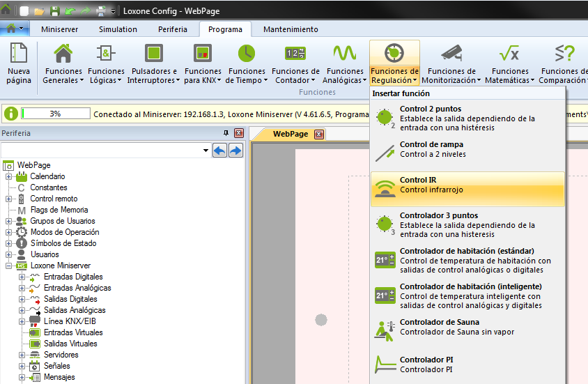Expand the Entradas Digitales node

(x=22, y=277)
